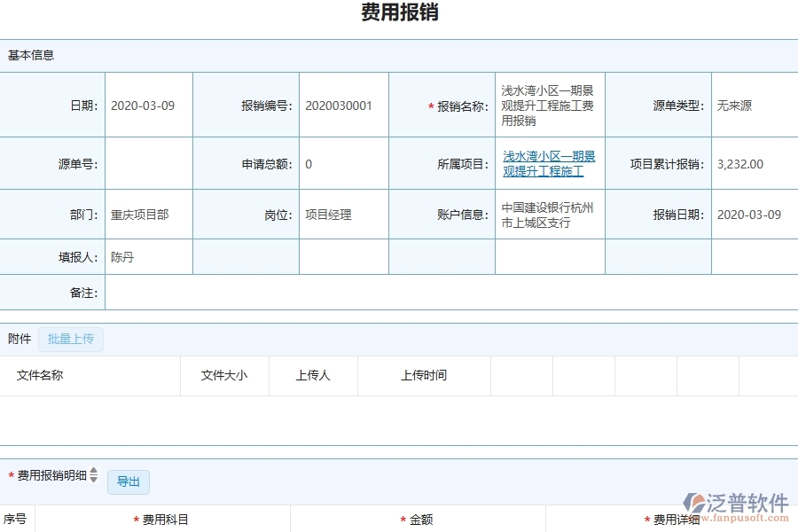Click the 附件 attachments section header
798x532 pixels.
click(x=19, y=339)
